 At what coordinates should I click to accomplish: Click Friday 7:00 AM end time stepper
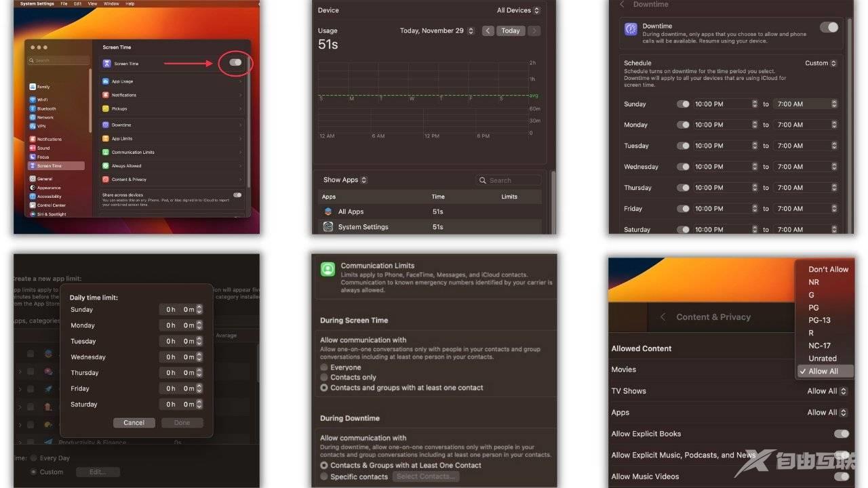(x=834, y=209)
